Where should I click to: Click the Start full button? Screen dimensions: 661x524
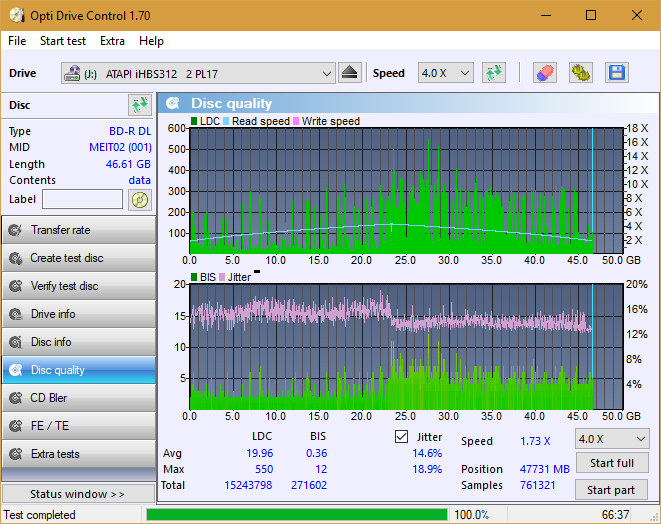(612, 463)
